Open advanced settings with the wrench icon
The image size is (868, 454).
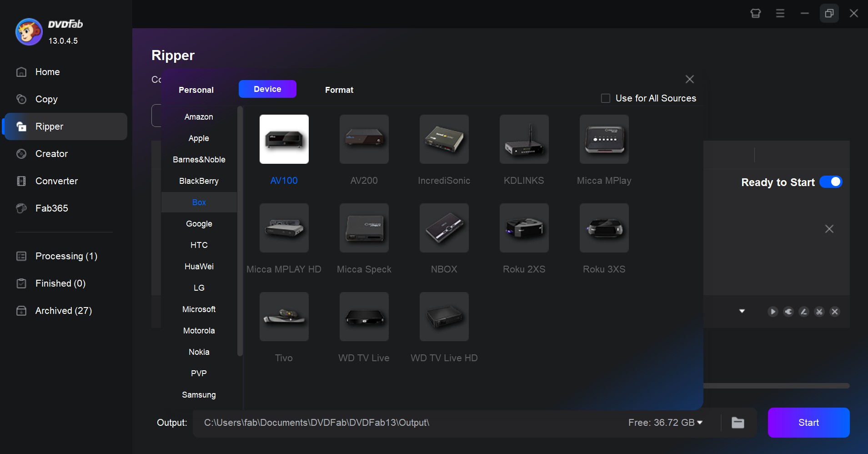pyautogui.click(x=788, y=312)
